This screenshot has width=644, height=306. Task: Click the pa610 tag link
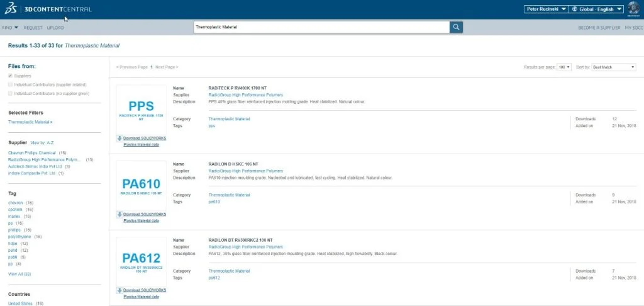coord(214,202)
